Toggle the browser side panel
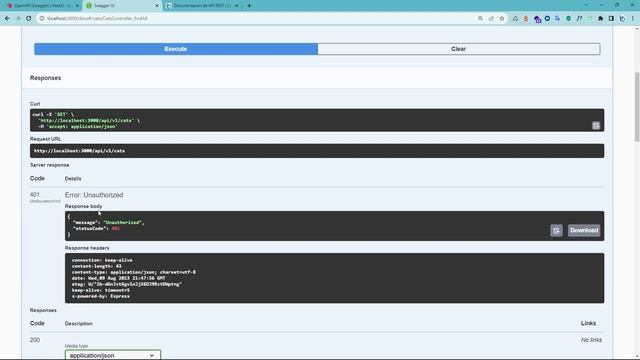 pos(611,18)
